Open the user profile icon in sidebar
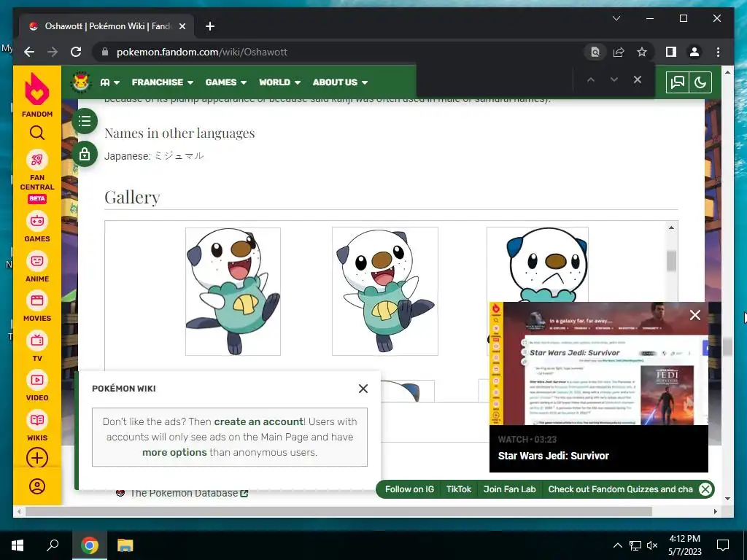The height and width of the screenshot is (560, 747). click(x=37, y=486)
